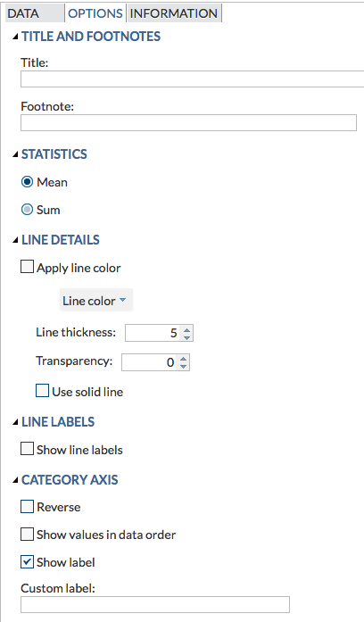This screenshot has width=364, height=622.
Task: Select the Mean radio button
Action: point(27,182)
